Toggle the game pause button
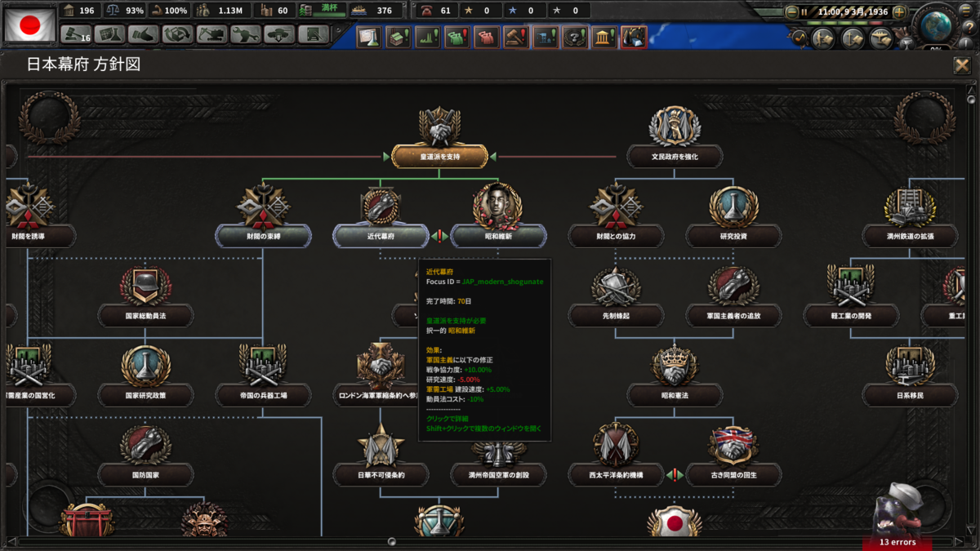 pos(804,12)
